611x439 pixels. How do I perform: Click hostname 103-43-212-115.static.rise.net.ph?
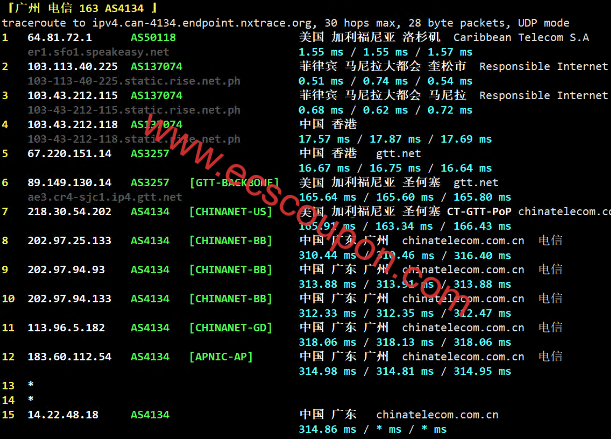click(134, 111)
